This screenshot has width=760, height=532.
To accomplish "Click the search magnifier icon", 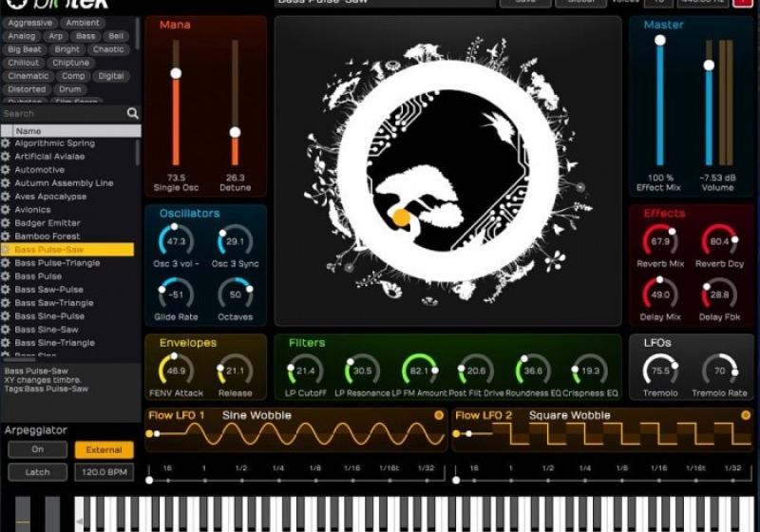I will coord(132,113).
